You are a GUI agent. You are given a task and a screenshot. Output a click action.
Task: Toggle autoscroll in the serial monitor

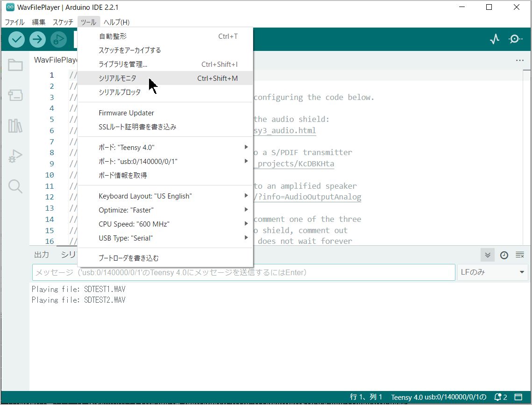488,255
